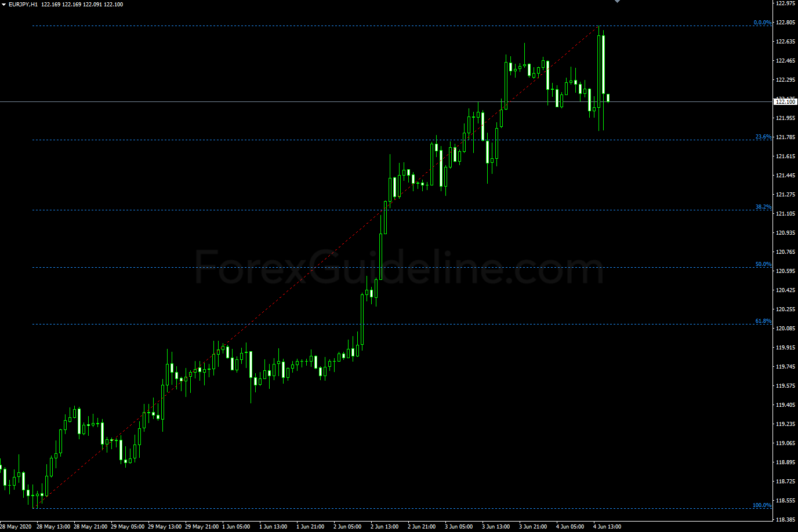The height and width of the screenshot is (532, 798).
Task: Click the 4 Jun 13:00 time label
Action: tap(607, 527)
